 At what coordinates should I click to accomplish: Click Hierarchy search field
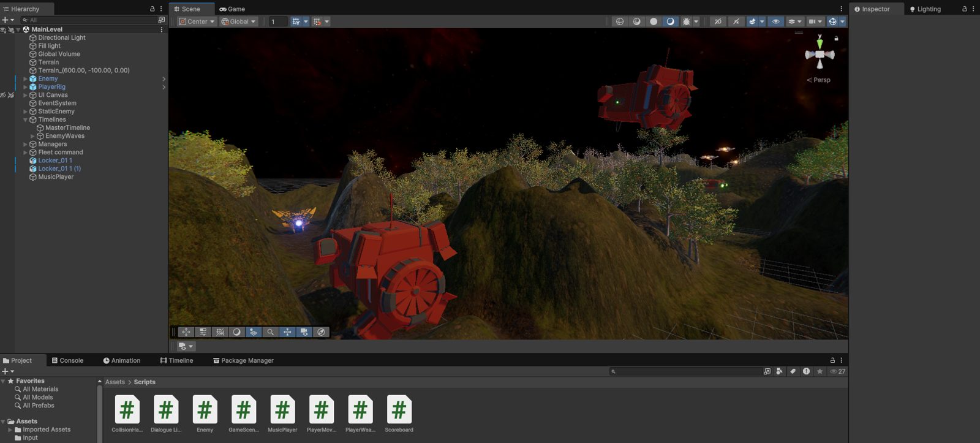(88, 20)
